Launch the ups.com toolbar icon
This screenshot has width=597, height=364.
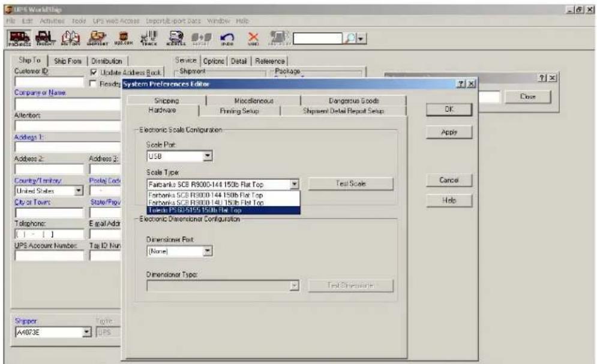[124, 38]
